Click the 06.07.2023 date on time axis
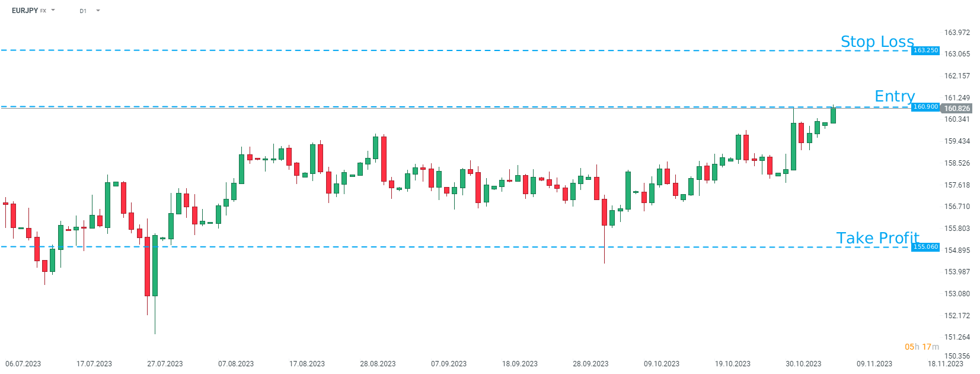The height and width of the screenshot is (374, 980). click(x=23, y=364)
